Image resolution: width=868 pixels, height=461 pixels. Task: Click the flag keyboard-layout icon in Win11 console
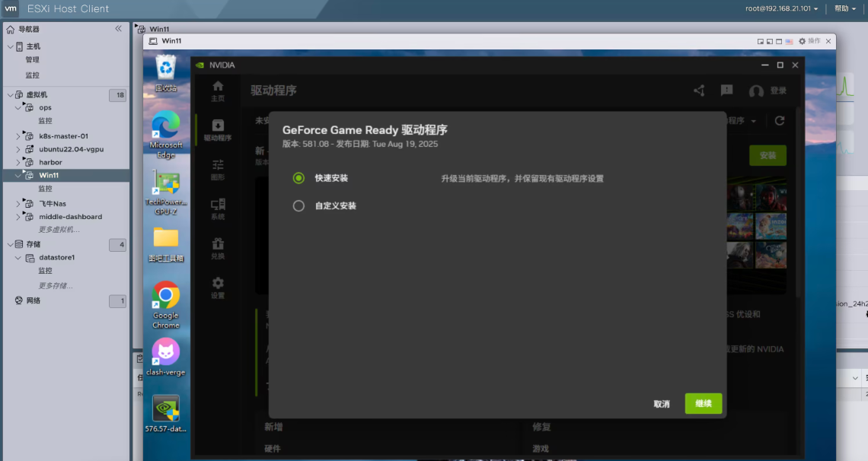[789, 41]
